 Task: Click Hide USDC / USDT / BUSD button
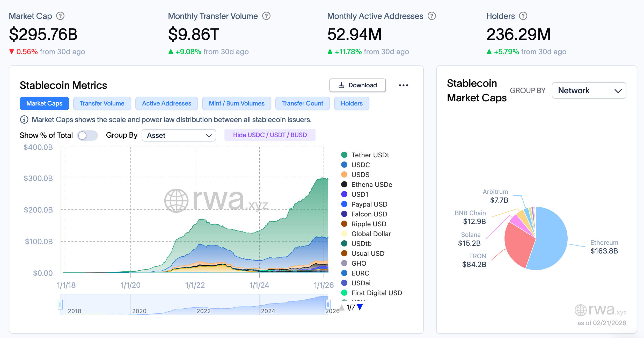coord(270,135)
